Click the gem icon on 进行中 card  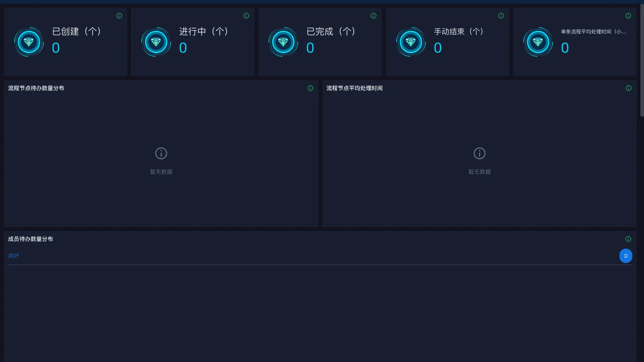pos(156,41)
